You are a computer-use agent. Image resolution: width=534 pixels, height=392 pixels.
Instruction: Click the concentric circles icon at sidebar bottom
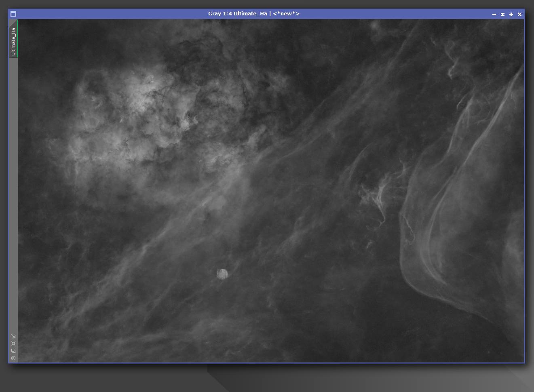click(13, 358)
